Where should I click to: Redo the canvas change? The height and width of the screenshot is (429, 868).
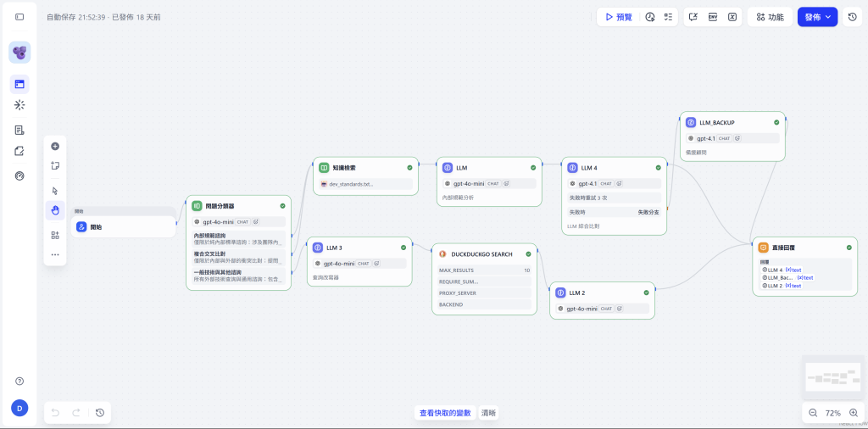76,412
